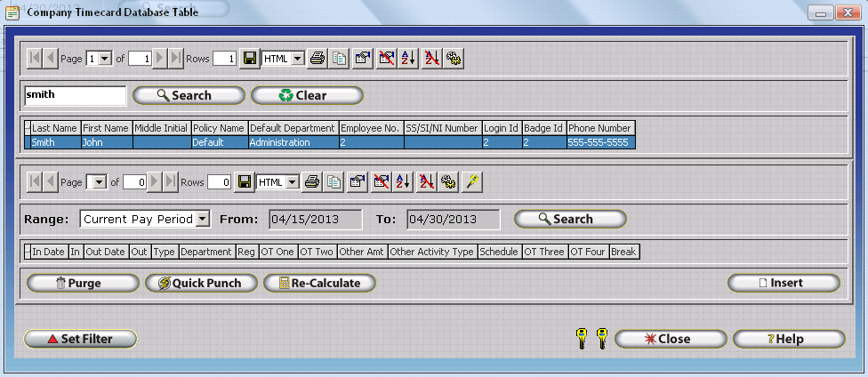Viewport: 868px width, 377px height.
Task: Click the print icon in the timecard toolbar
Action: point(312,181)
